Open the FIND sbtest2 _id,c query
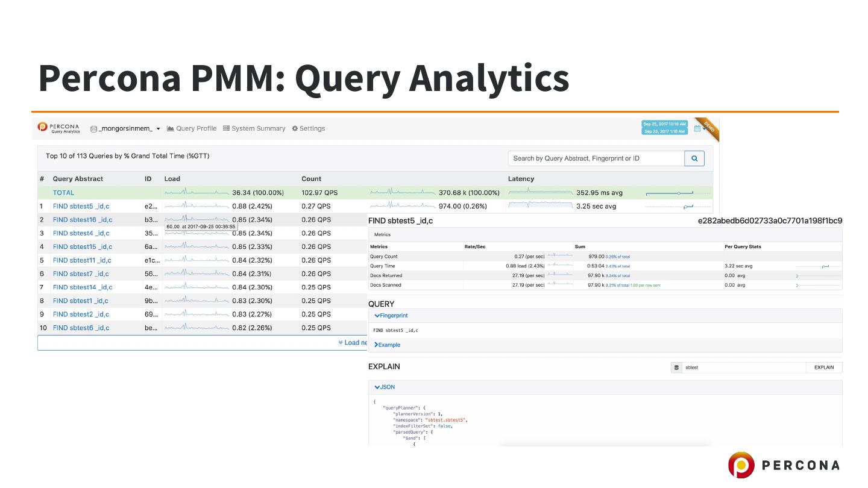 [x=81, y=314]
